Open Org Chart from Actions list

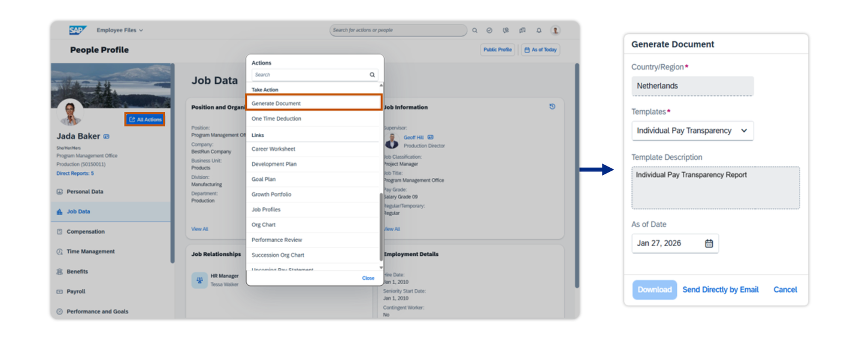314,225
